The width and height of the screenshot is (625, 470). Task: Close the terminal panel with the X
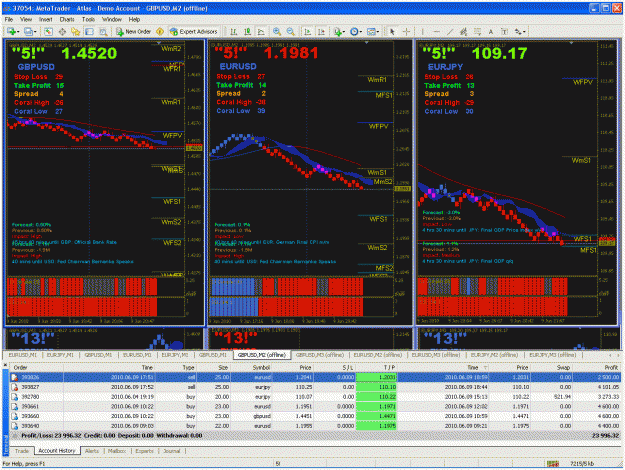pos(5,364)
